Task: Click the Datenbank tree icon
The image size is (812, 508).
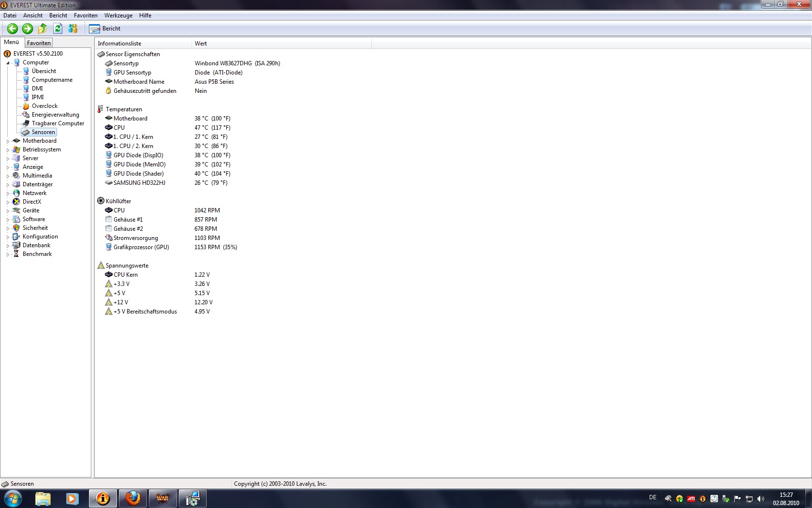Action: (x=16, y=245)
